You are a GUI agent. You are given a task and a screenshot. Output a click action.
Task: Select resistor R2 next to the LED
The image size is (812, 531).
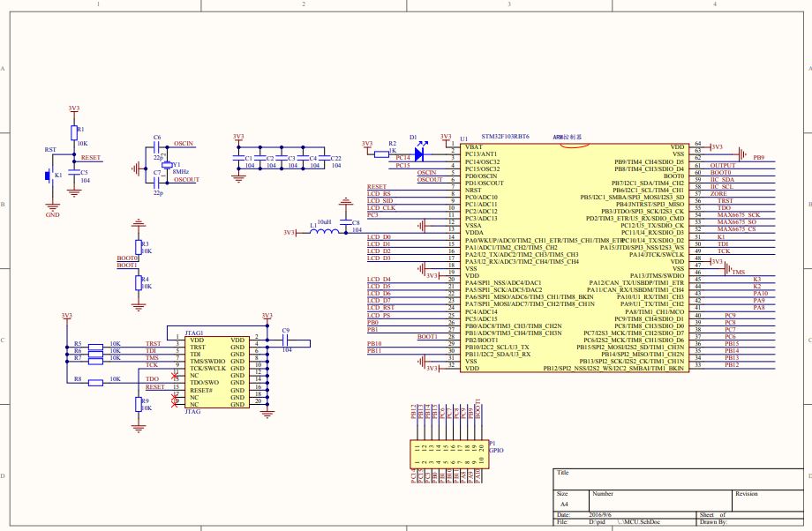point(381,154)
